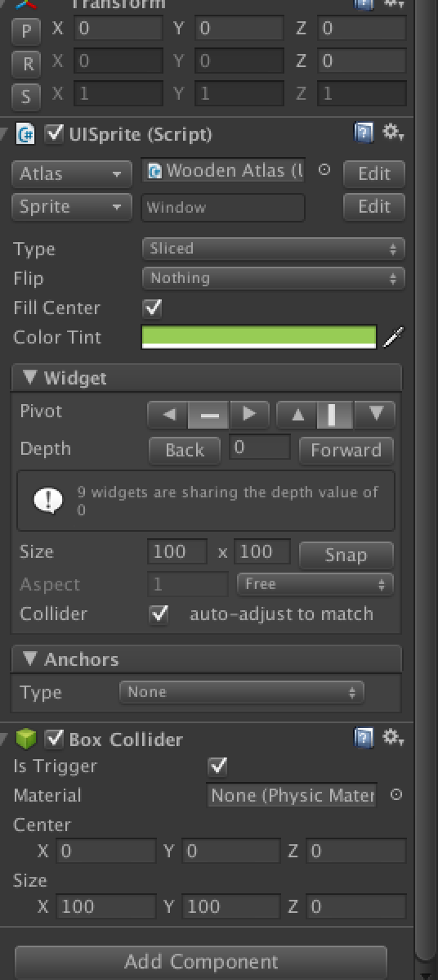The image size is (438, 980).
Task: Open the green Color Tint swatch
Action: tap(259, 337)
